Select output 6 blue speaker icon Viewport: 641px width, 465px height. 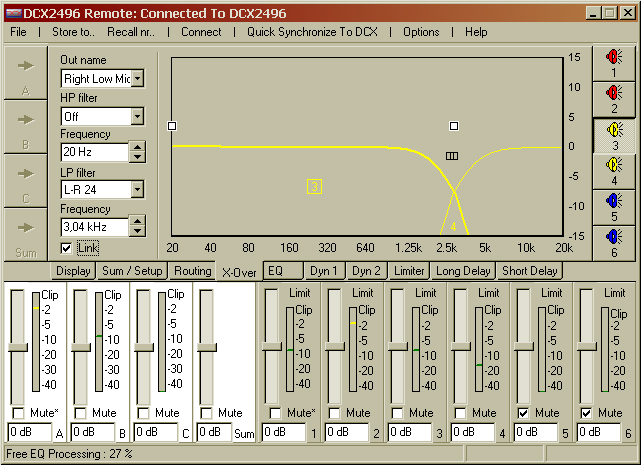(x=614, y=243)
